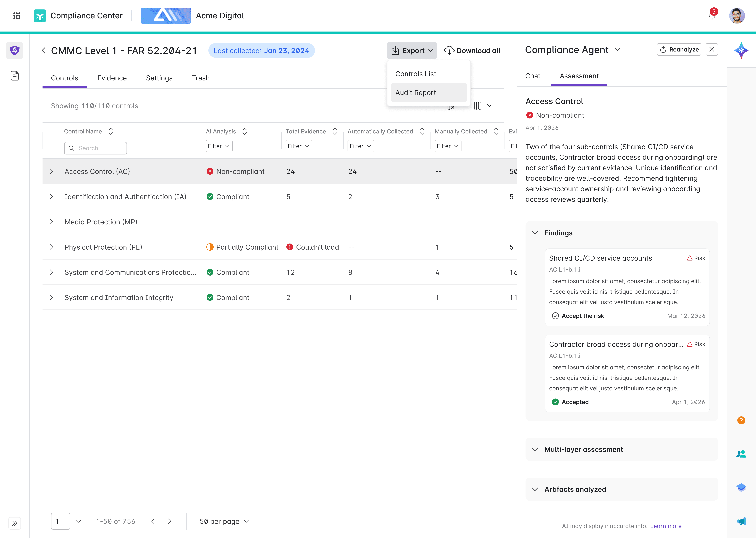Click the orange help question mark icon
The width and height of the screenshot is (756, 538).
coord(741,420)
